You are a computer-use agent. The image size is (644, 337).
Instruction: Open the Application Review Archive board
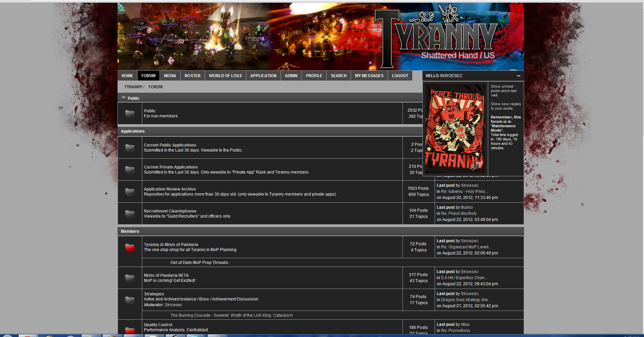(x=170, y=189)
